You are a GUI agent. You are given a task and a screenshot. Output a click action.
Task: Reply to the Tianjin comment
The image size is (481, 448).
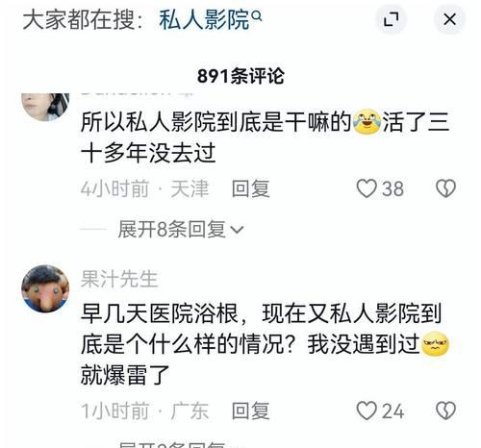pyautogui.click(x=250, y=188)
